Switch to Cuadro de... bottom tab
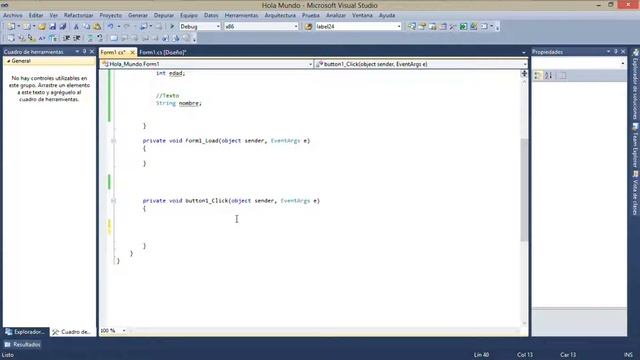Viewport: 640px width, 360px height. (x=72, y=332)
